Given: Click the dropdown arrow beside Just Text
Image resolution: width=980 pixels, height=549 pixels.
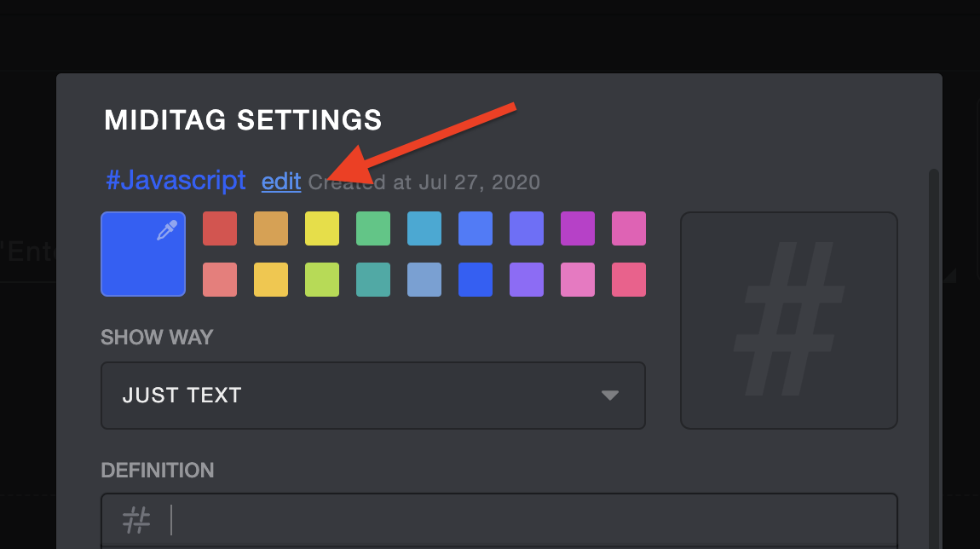Looking at the screenshot, I should 609,396.
